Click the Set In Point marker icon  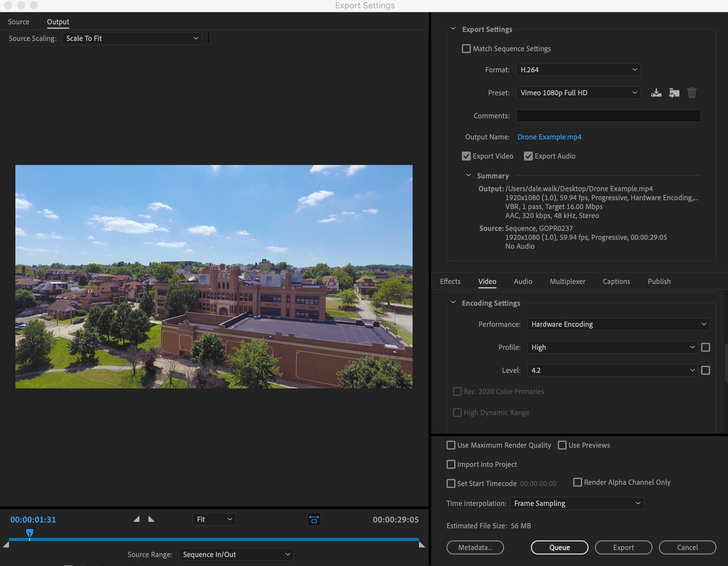coord(137,519)
